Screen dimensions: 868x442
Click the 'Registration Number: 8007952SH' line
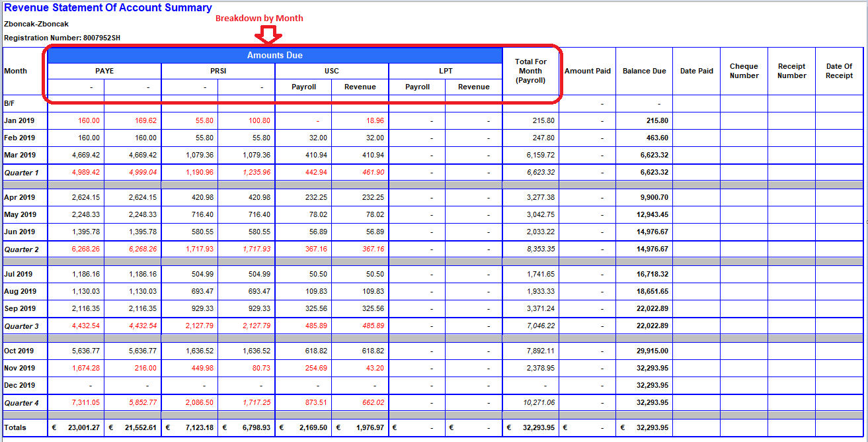pos(62,38)
